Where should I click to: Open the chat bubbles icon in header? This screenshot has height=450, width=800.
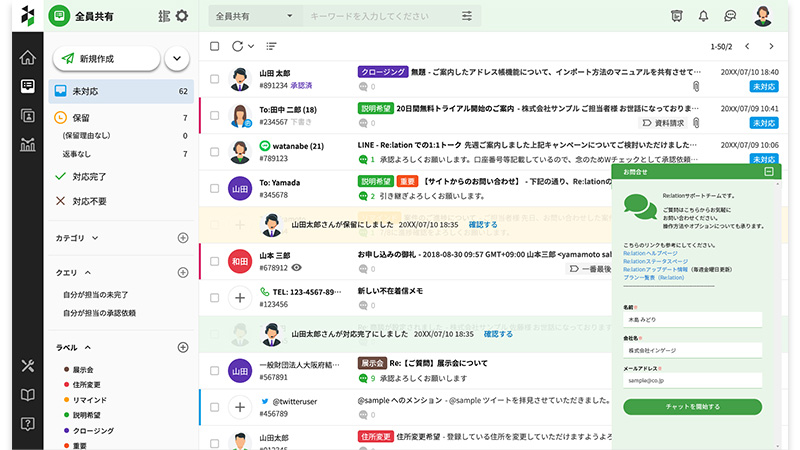[731, 16]
